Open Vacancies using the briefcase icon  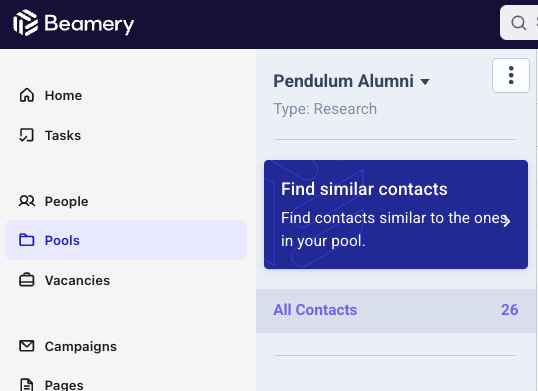(26, 280)
